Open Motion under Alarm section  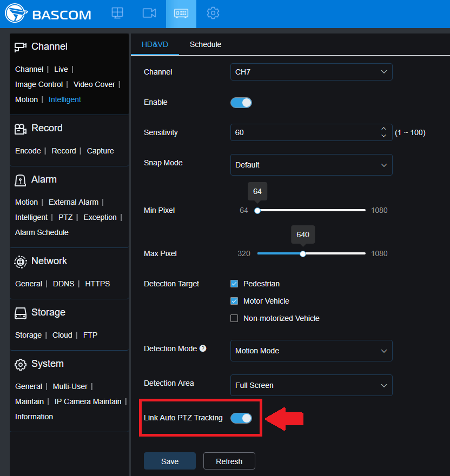point(27,202)
